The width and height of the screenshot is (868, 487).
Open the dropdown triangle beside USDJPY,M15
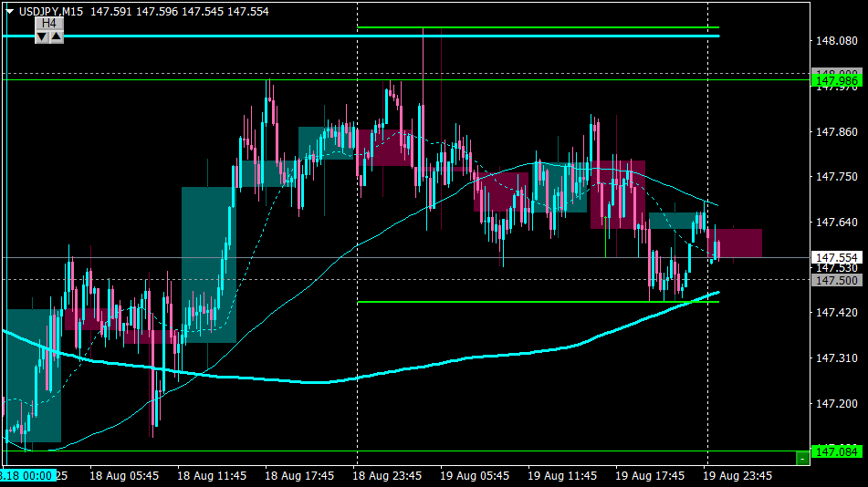point(9,11)
